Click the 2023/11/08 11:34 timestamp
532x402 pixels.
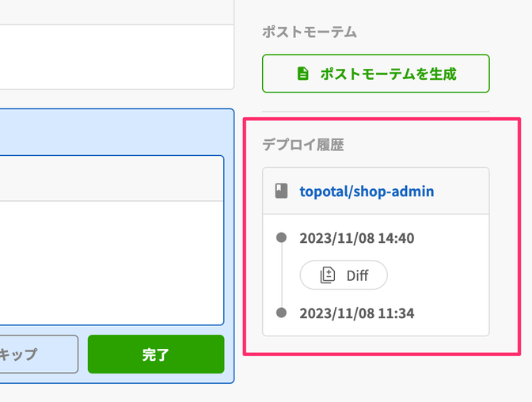click(x=356, y=313)
